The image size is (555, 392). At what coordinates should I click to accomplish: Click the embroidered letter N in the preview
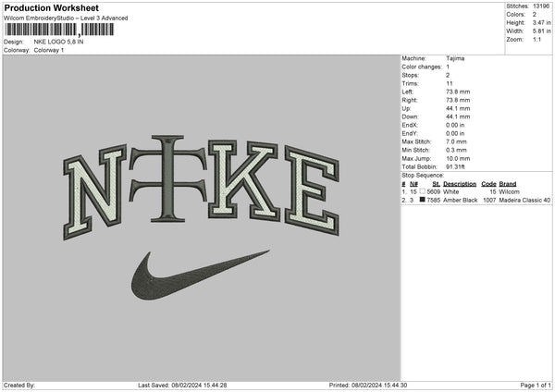click(94, 191)
